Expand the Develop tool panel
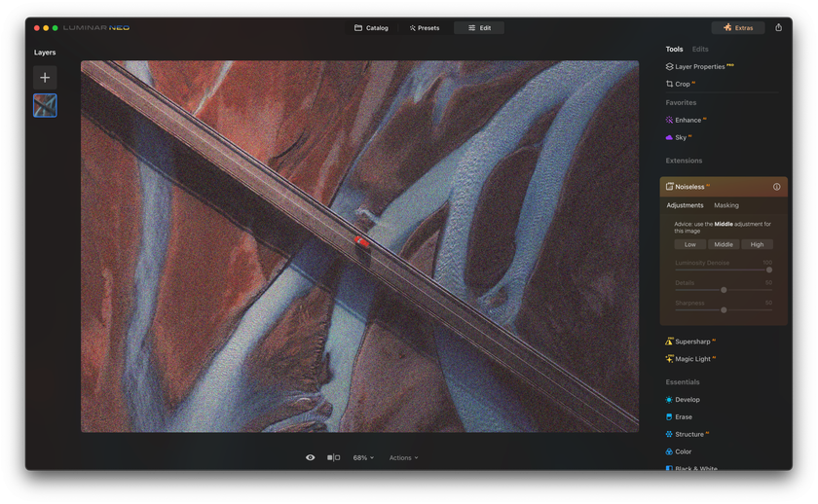Viewport: 818px width, 504px height. tap(683, 400)
